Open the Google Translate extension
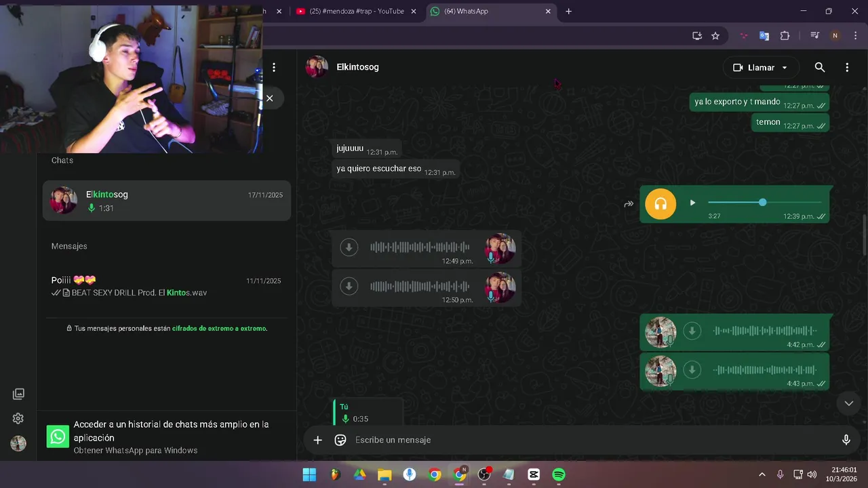868x488 pixels. coord(764,36)
